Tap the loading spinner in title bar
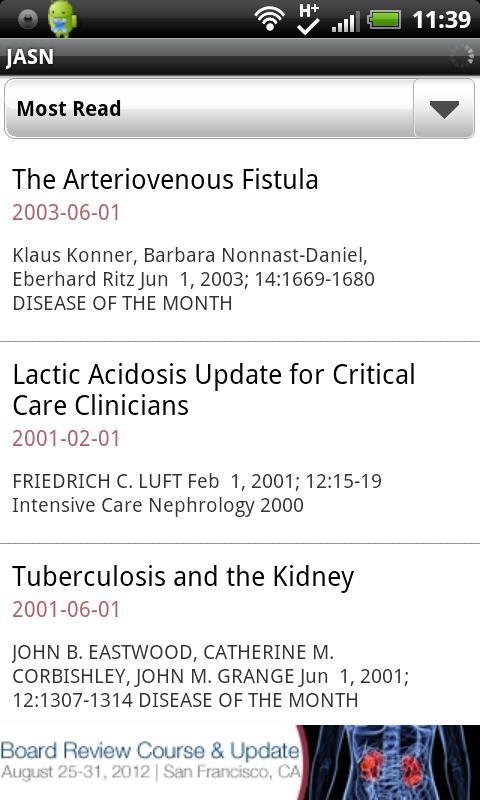Screen dimensions: 480x800 (463, 57)
